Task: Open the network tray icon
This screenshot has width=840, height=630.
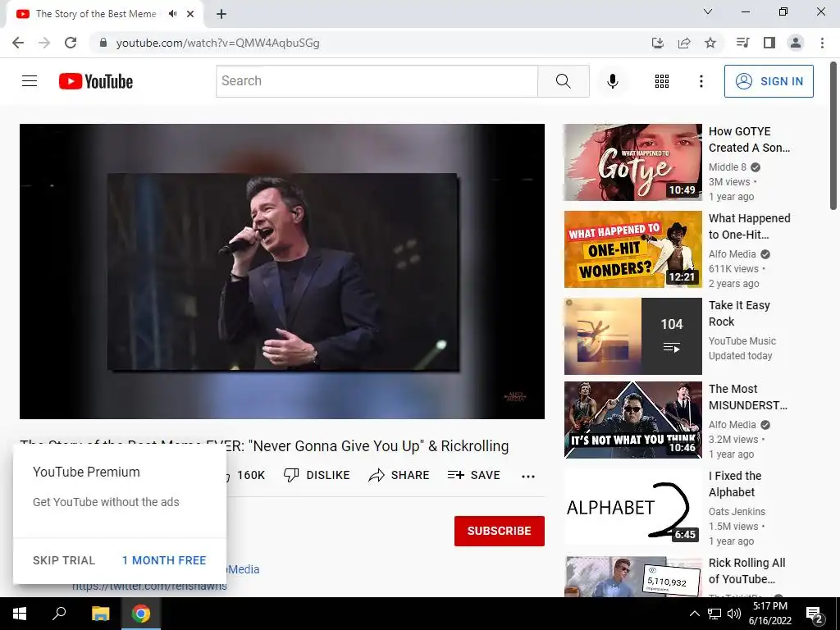Action: tap(714, 614)
